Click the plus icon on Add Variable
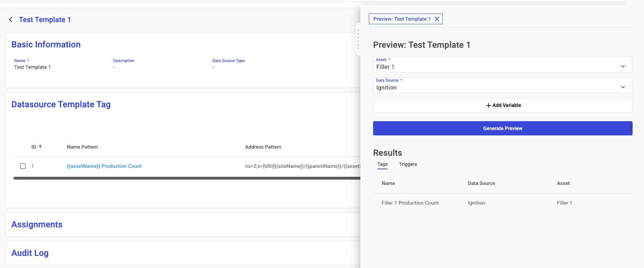 click(488, 105)
